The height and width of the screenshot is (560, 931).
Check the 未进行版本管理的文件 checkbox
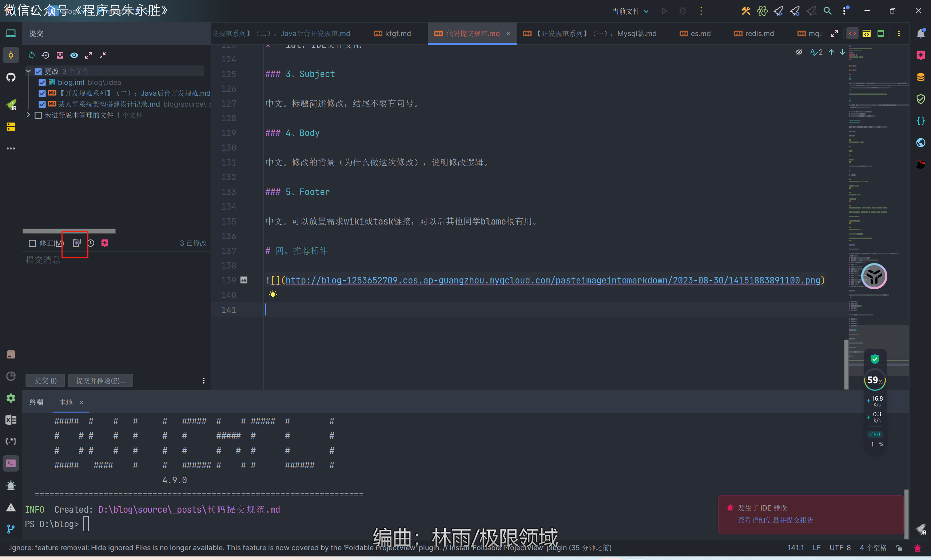pyautogui.click(x=38, y=115)
